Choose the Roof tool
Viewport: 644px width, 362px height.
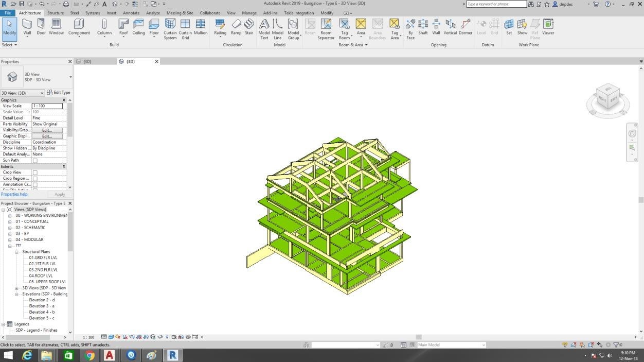click(123, 27)
